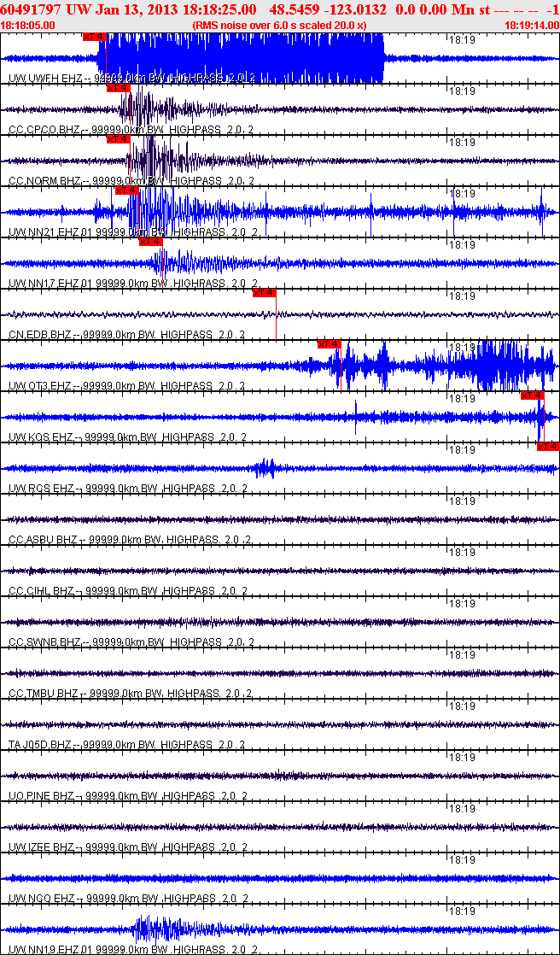Click the xT 4 pick flag on UWFH trace

tap(95, 37)
